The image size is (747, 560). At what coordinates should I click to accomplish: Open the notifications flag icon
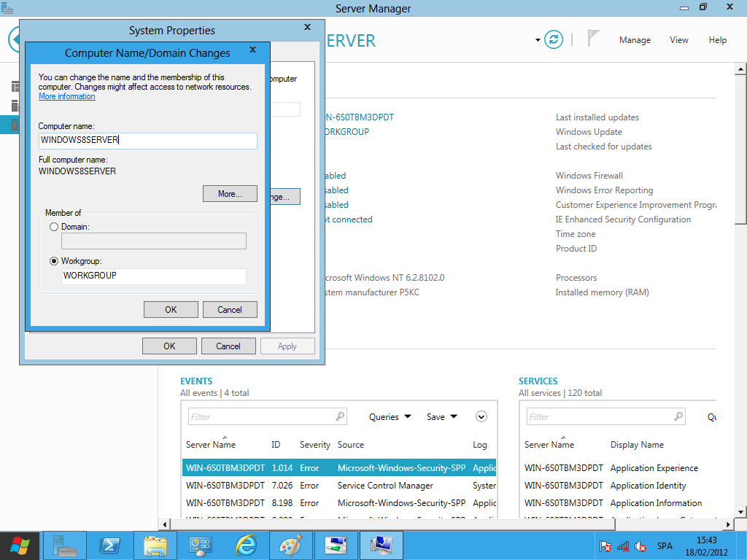[x=593, y=39]
